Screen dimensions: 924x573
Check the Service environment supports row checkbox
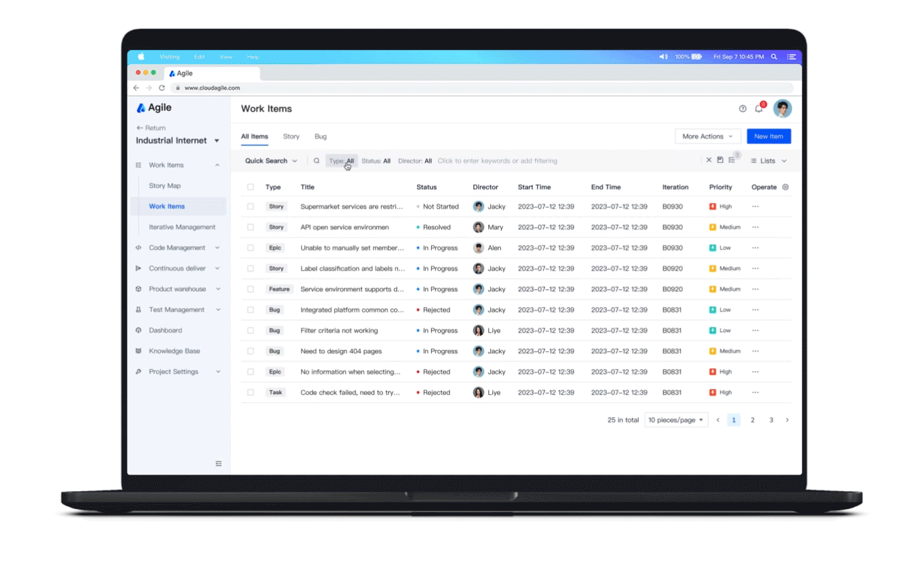tap(251, 289)
